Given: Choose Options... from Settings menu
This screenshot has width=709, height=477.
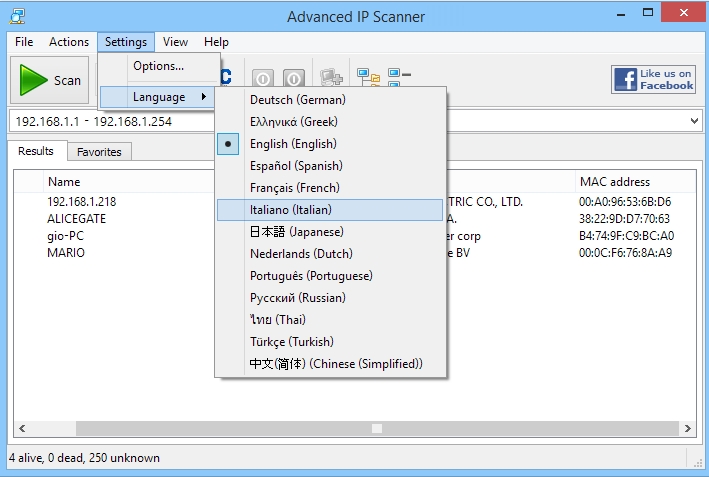Looking at the screenshot, I should pos(159,66).
